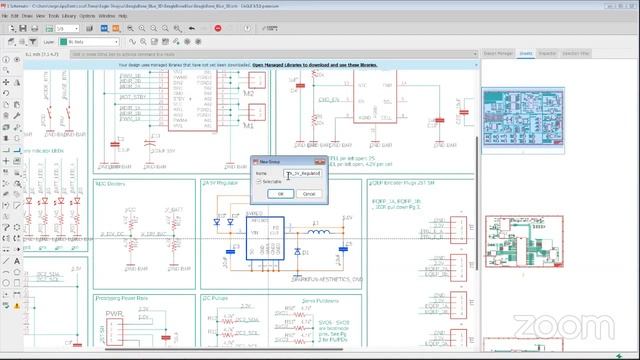The width and height of the screenshot is (640, 360).
Task: Click the ERC warning triangle icon
Action: [x=17, y=305]
